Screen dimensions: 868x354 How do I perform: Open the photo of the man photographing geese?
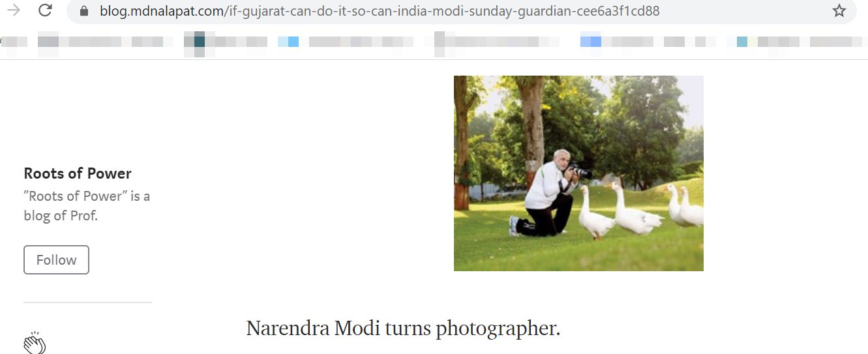[x=578, y=173]
